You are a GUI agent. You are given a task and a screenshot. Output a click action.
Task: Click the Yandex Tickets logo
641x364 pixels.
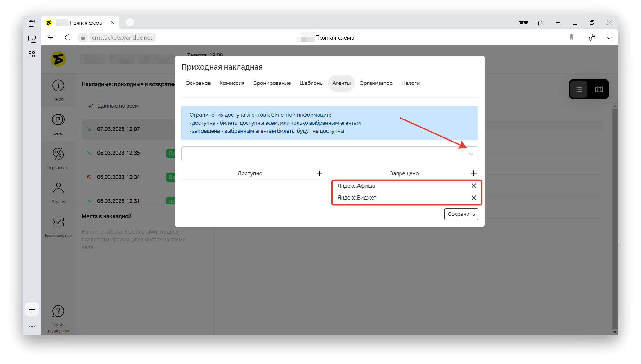click(58, 59)
